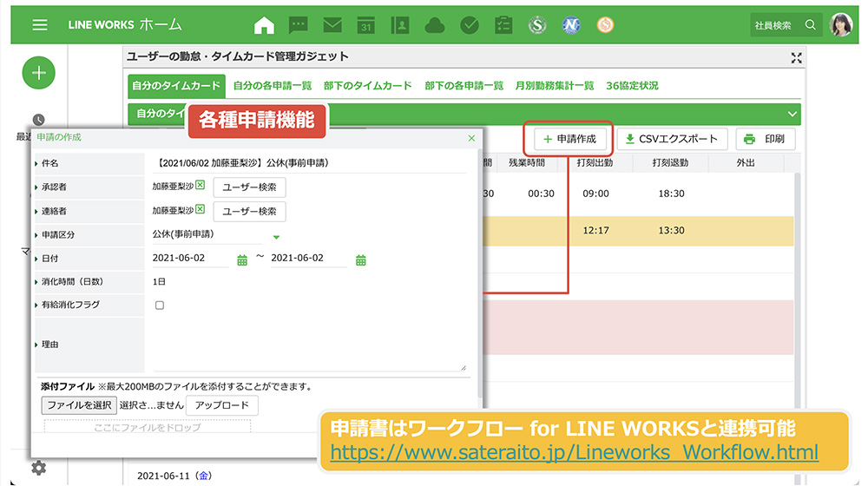Viewport: 868px width, 486px height.
Task: Open Drive cloud icon
Action: (x=435, y=25)
